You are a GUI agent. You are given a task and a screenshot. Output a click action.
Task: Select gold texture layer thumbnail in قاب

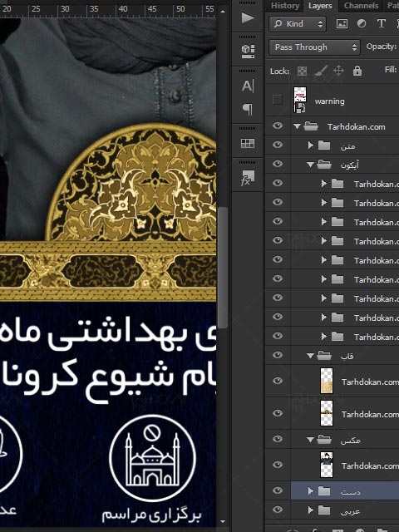[327, 381]
